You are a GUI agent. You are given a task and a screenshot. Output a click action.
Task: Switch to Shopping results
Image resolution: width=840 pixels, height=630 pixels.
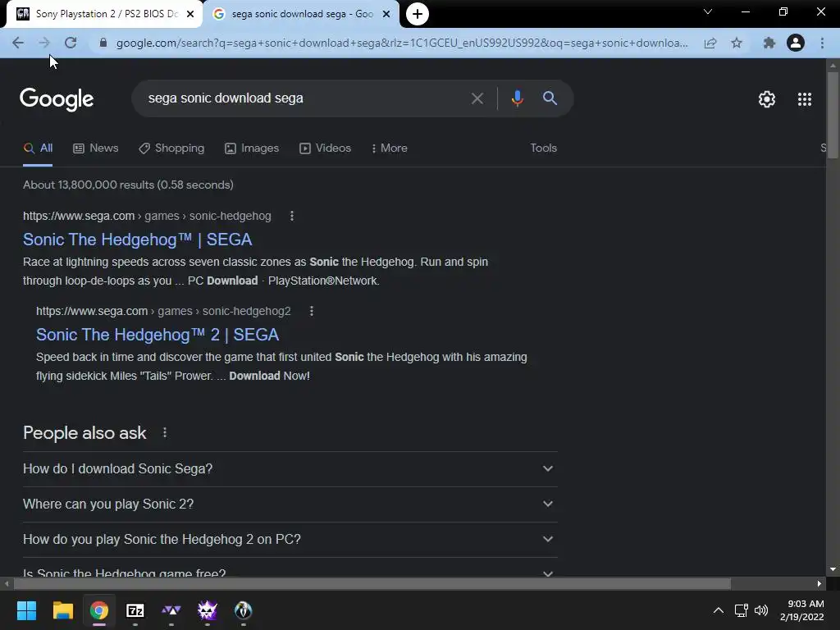point(171,148)
